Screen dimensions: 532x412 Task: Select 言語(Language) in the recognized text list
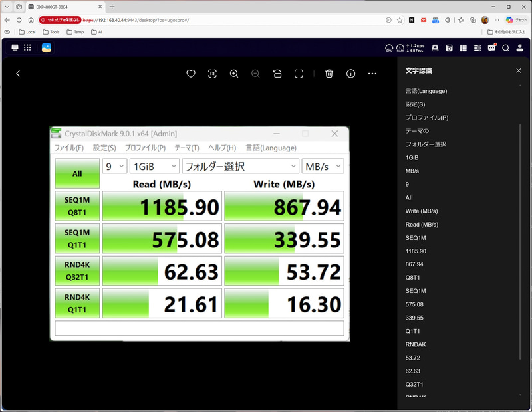[426, 91]
